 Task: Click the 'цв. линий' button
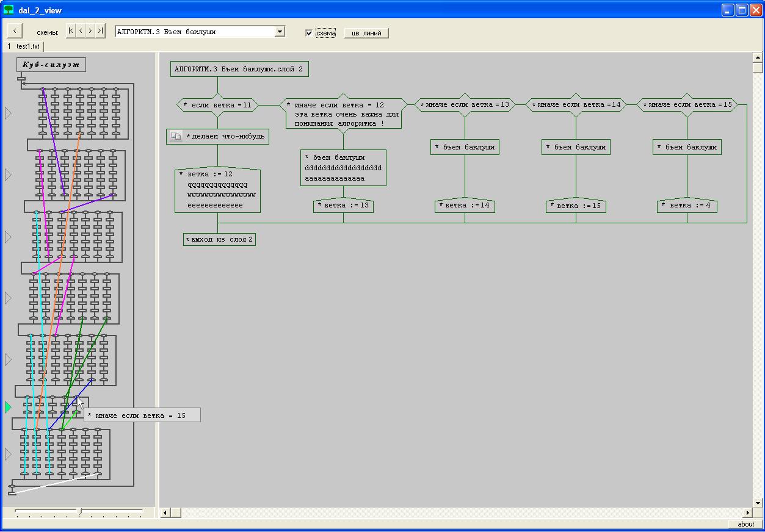(366, 34)
